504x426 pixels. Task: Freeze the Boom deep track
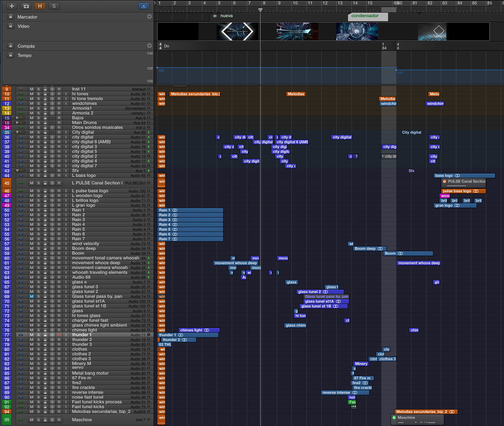[x=52, y=248]
